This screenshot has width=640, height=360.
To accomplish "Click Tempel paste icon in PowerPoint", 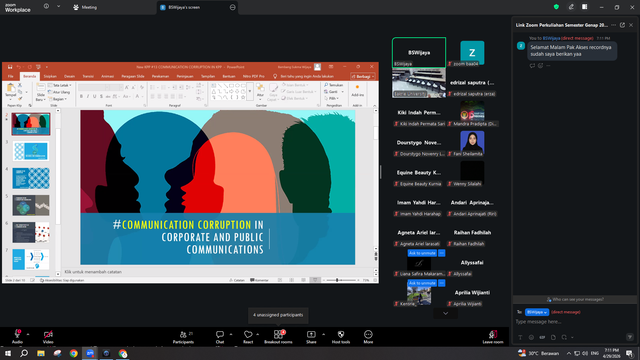I will click(11, 90).
